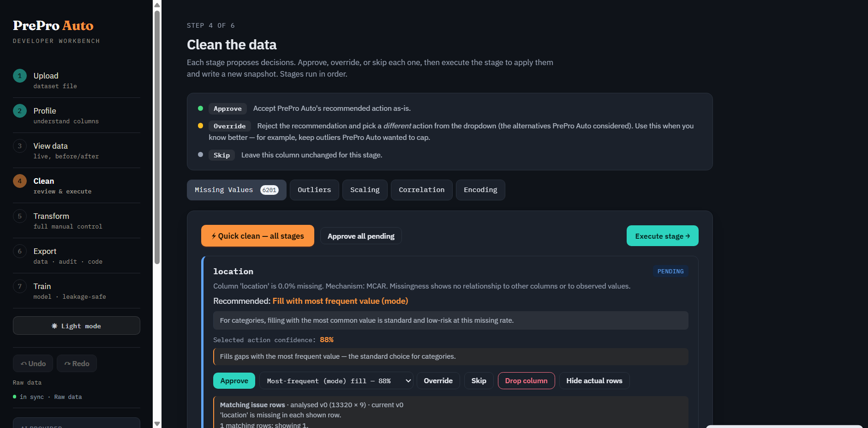Click Drop column button

pos(526,381)
